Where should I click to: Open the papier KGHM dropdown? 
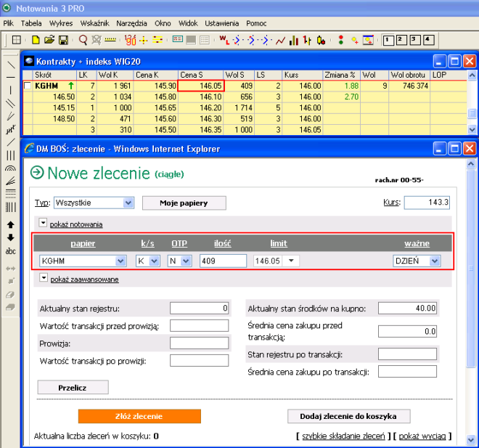pos(120,261)
